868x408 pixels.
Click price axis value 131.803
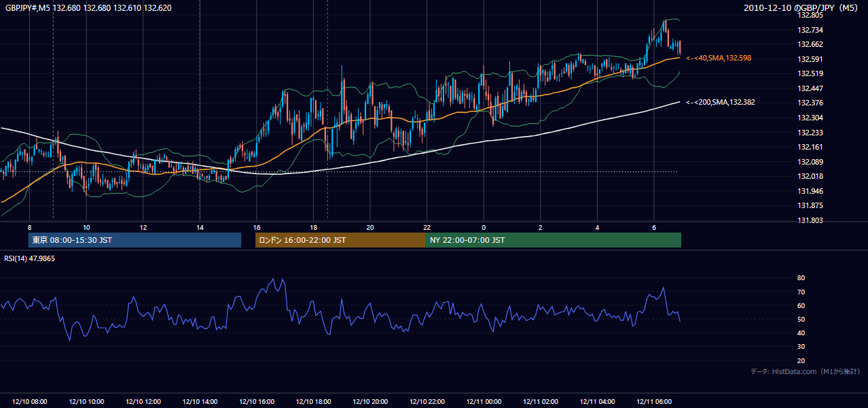[x=810, y=220]
